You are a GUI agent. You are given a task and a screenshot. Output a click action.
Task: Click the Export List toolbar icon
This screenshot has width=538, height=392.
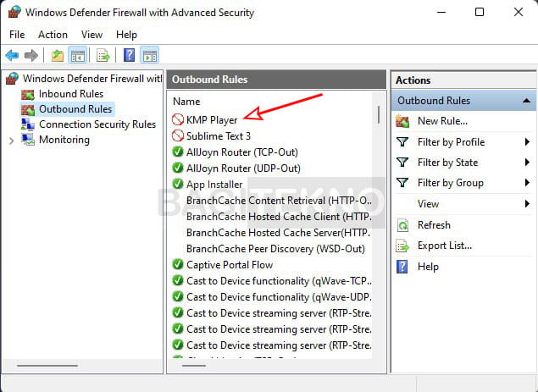pyautogui.click(x=103, y=55)
